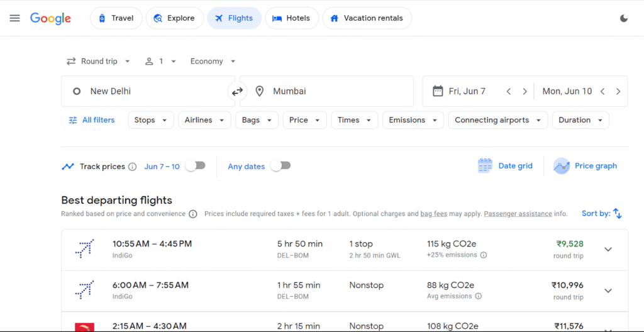Go to previous return date
644x332 pixels.
coord(602,91)
